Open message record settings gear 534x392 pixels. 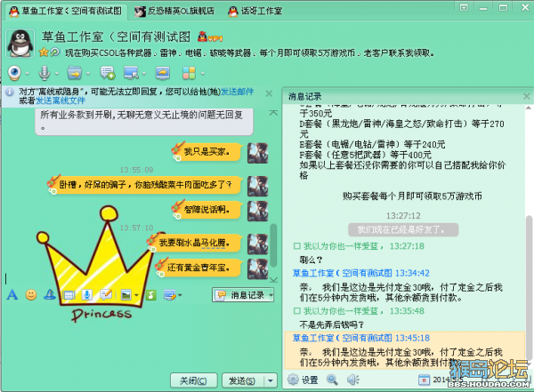click(293, 380)
